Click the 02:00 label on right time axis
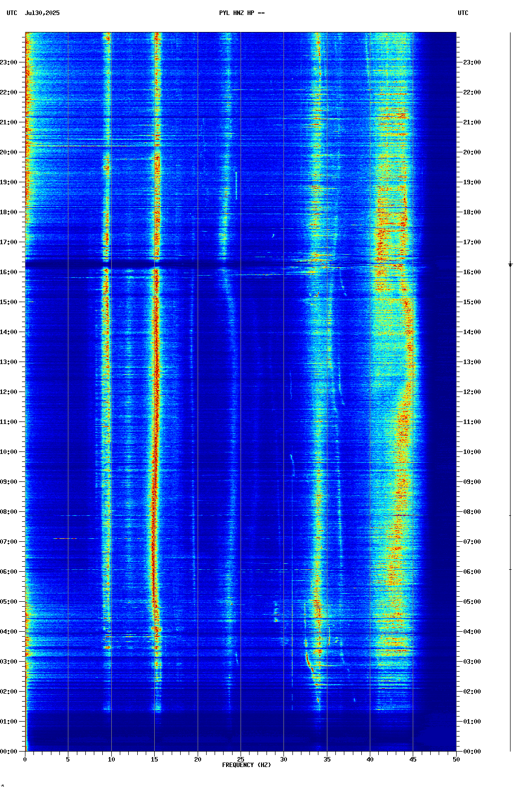This screenshot has height=791, width=532. point(472,692)
